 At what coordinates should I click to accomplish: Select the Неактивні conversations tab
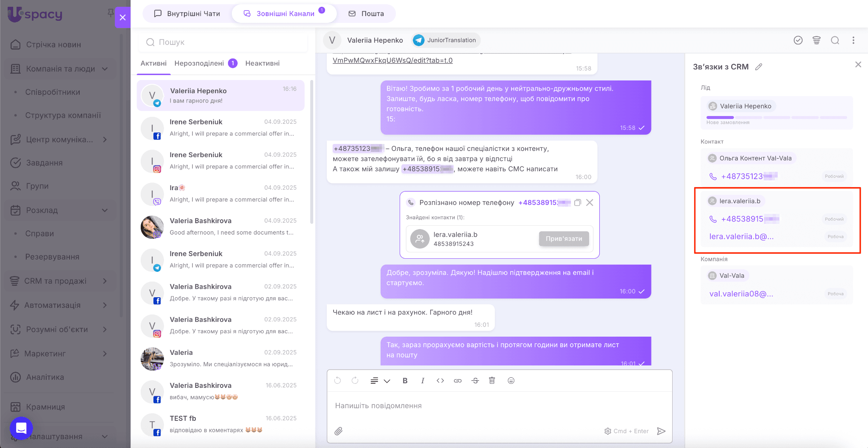pos(262,64)
